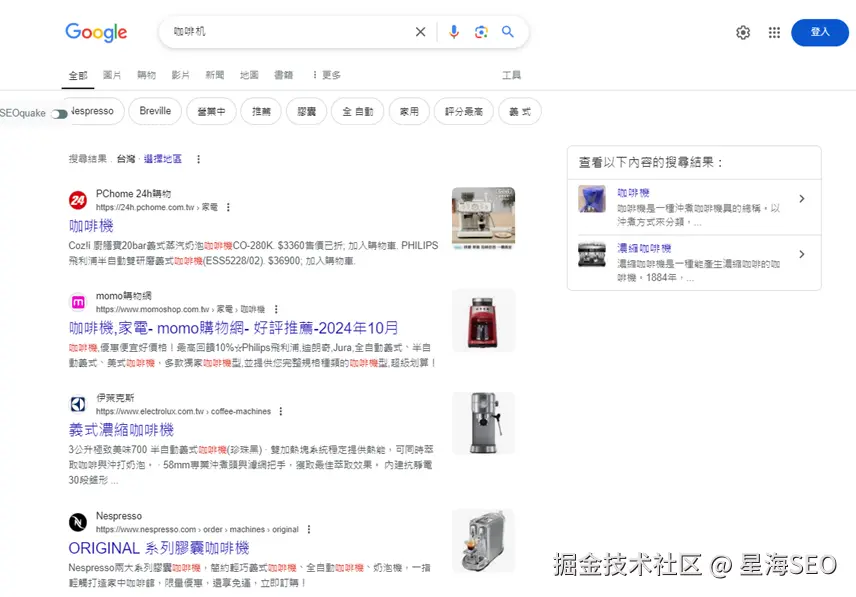This screenshot has height=597, width=856.
Task: Open the more menu for momo result
Action: click(x=276, y=309)
